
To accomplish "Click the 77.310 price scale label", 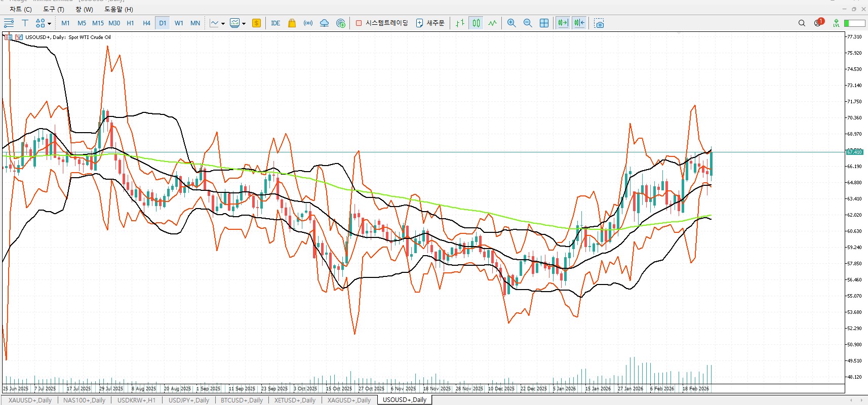I will tap(854, 36).
